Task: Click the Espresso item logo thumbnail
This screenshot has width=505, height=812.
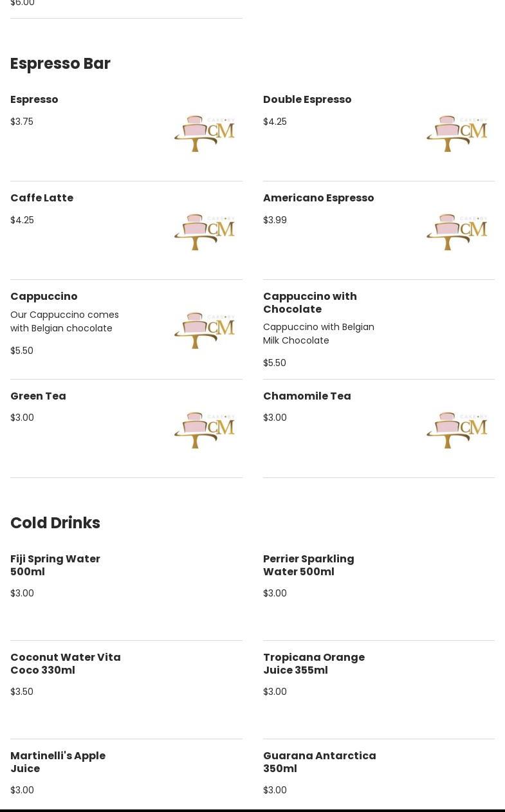Action: pos(205,133)
